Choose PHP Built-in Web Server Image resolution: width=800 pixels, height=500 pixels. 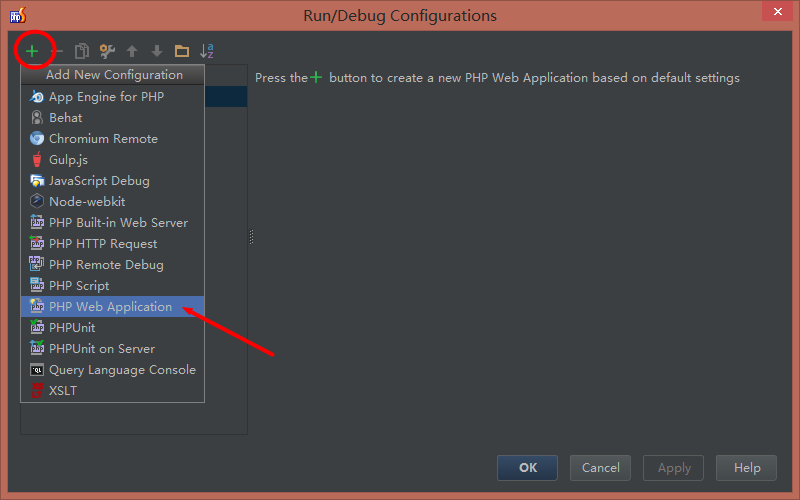click(112, 222)
